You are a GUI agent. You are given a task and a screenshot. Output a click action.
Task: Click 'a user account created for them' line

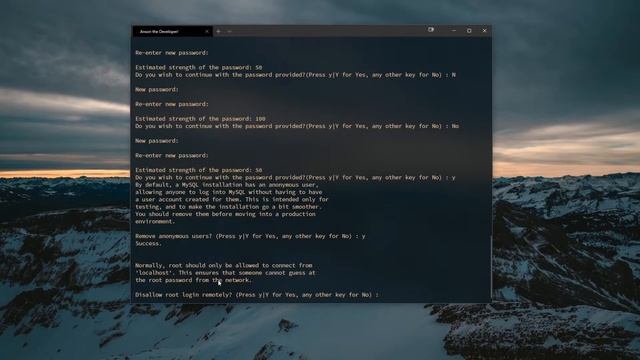pyautogui.click(x=232, y=199)
